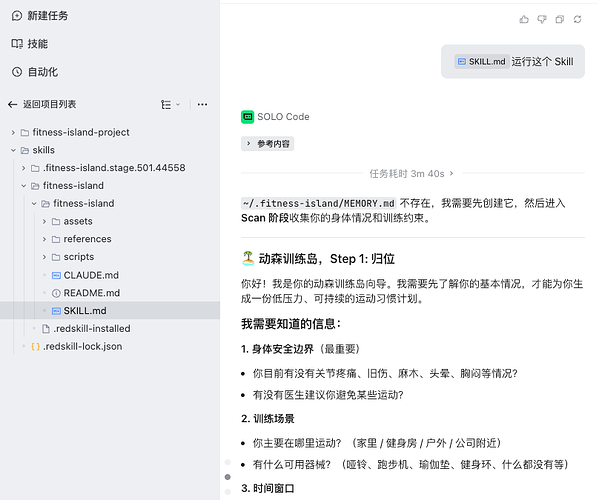598x500 pixels.
Task: Click the README.md info icon
Action: point(56,293)
